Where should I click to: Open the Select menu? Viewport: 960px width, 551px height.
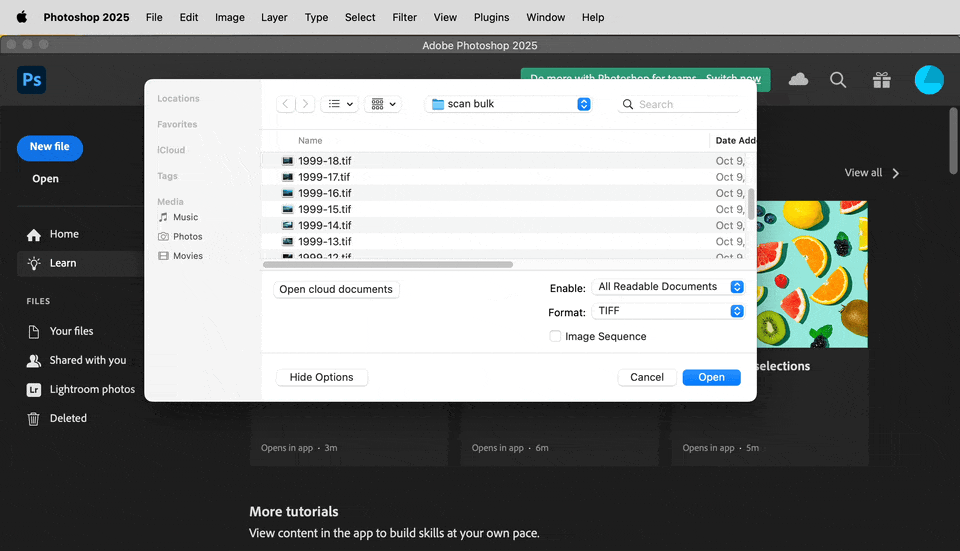click(360, 17)
